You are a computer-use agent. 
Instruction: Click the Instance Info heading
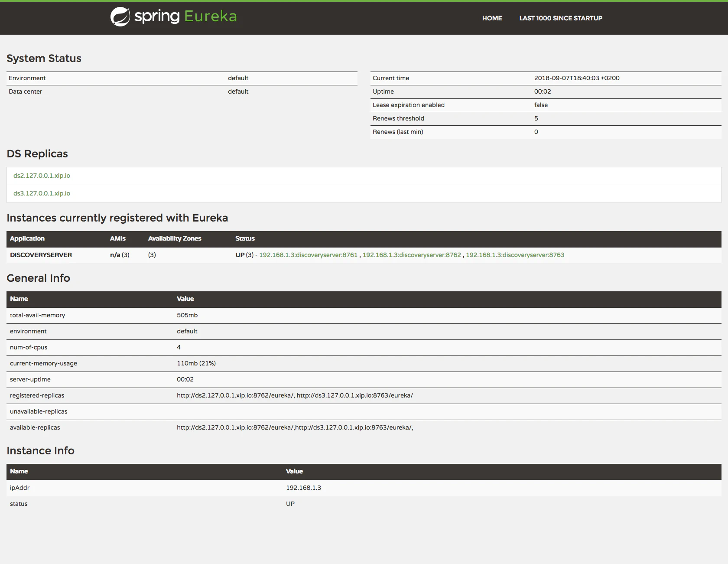tap(40, 451)
